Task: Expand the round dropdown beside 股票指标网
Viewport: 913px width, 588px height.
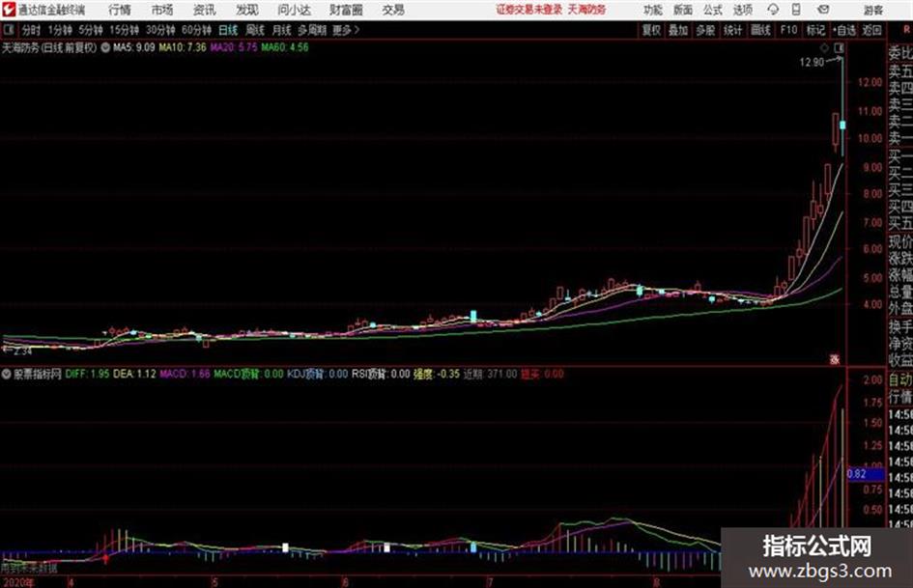Action: click(7, 374)
